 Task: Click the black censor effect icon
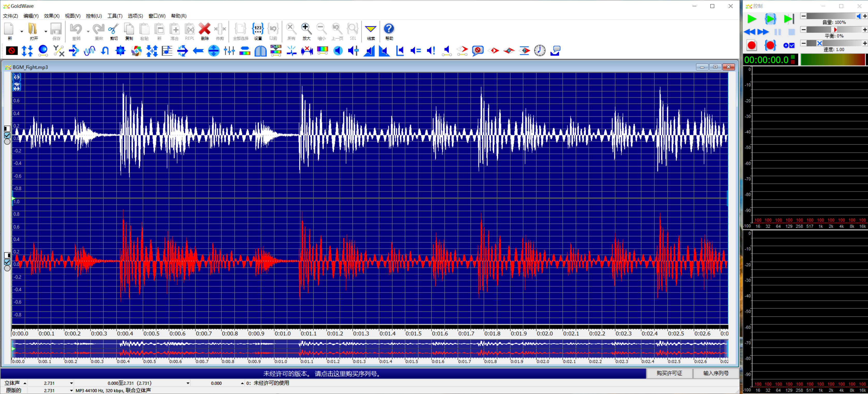tap(12, 51)
